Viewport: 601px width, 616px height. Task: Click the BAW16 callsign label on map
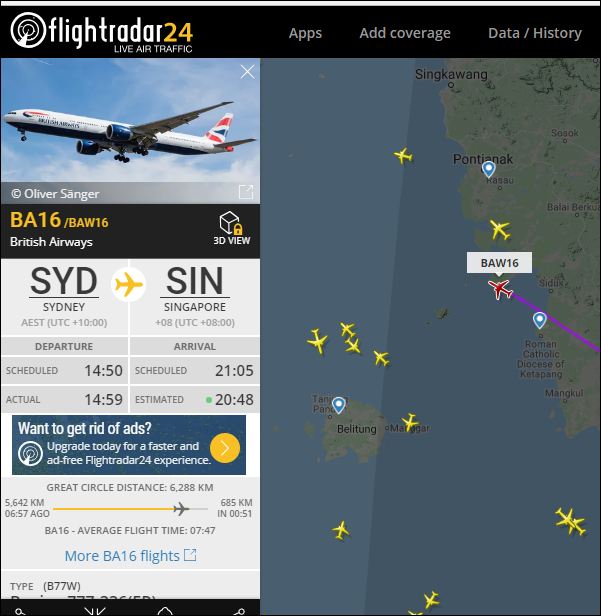[x=499, y=262]
